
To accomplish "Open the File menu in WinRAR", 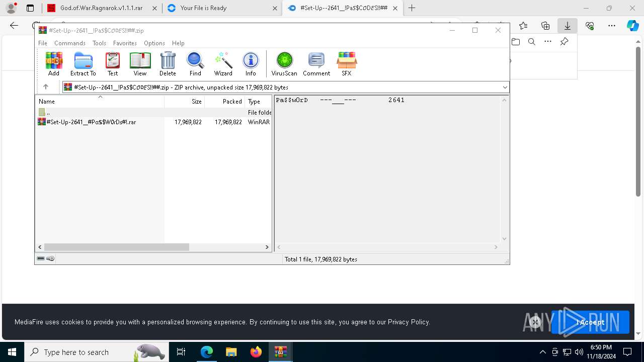I will pyautogui.click(x=43, y=43).
